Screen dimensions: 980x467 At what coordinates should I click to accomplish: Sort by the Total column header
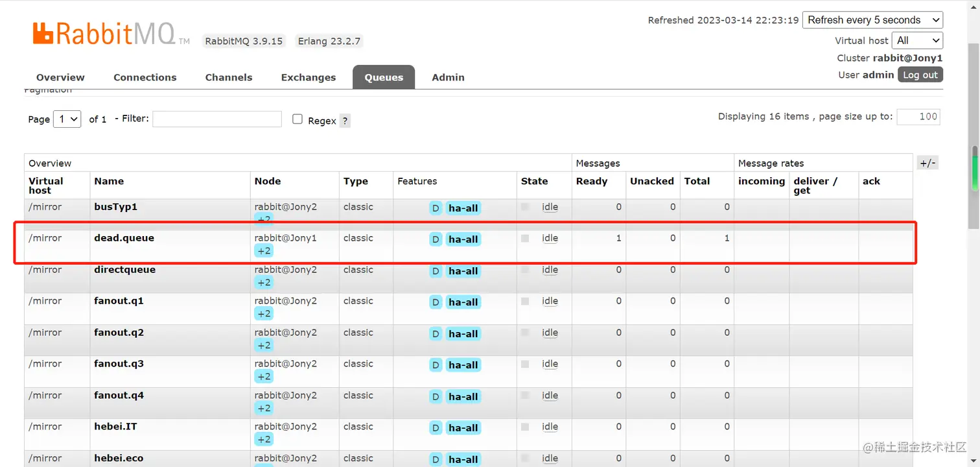[x=697, y=182]
